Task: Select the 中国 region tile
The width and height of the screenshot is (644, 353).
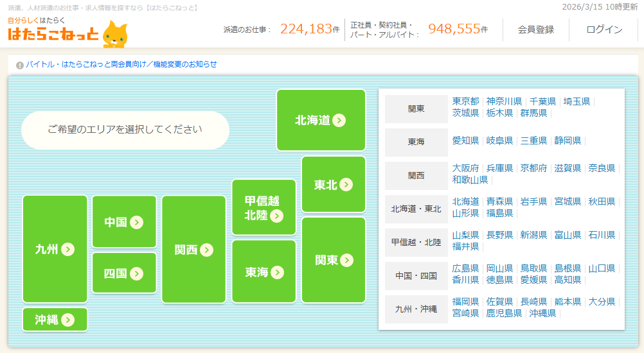Action: tap(124, 222)
